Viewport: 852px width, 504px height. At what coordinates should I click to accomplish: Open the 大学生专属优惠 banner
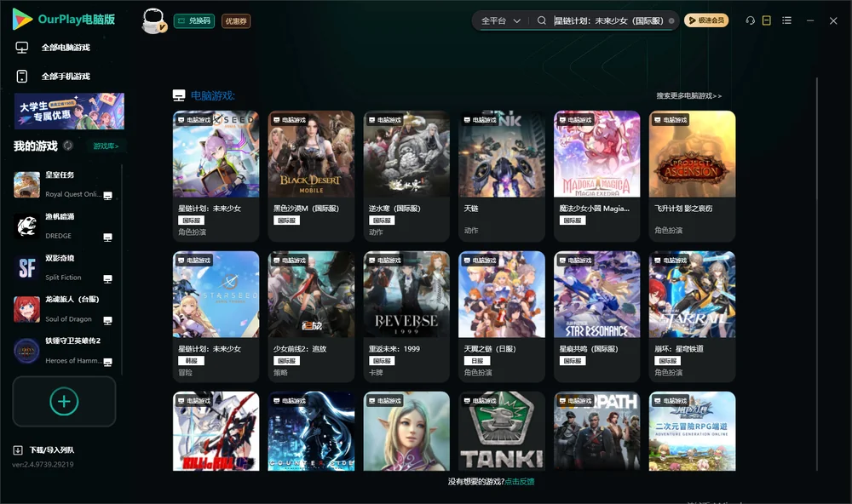pos(70,111)
